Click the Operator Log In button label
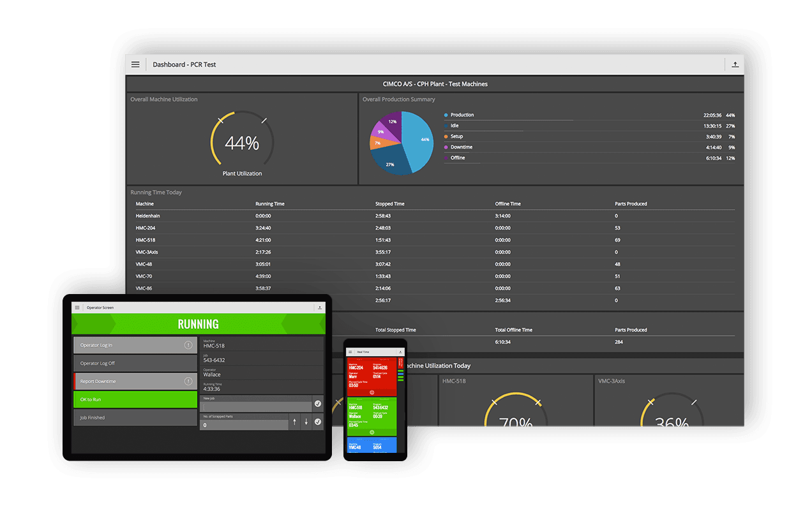 (x=96, y=345)
